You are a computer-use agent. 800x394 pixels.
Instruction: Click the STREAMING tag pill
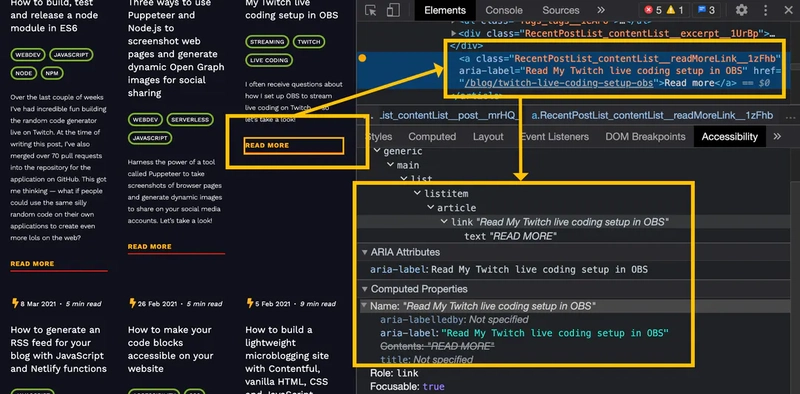267,42
